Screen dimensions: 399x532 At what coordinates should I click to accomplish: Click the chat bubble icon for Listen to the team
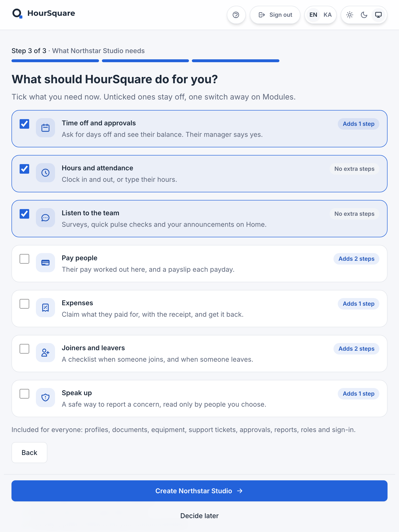click(x=45, y=218)
